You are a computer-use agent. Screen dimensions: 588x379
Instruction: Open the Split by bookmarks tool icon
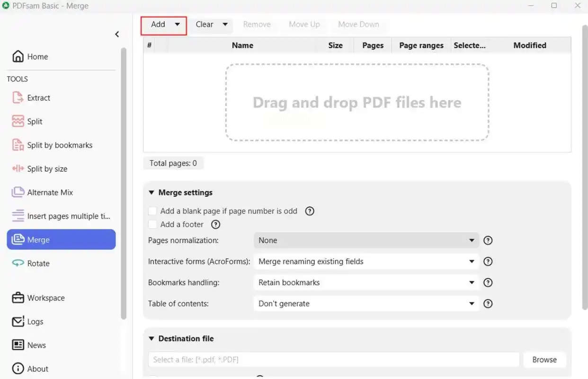18,145
